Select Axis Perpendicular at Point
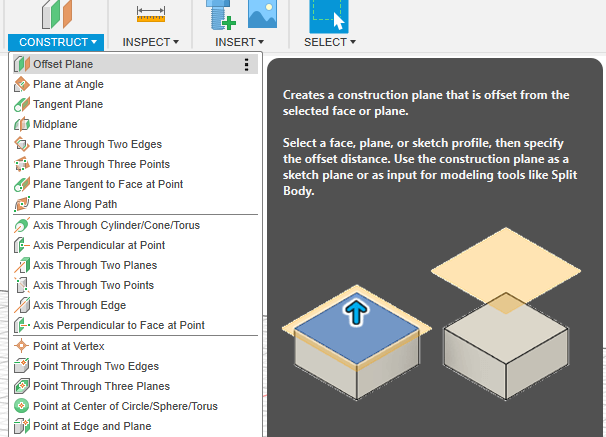Viewport: 606px width, 437px height. (x=135, y=245)
